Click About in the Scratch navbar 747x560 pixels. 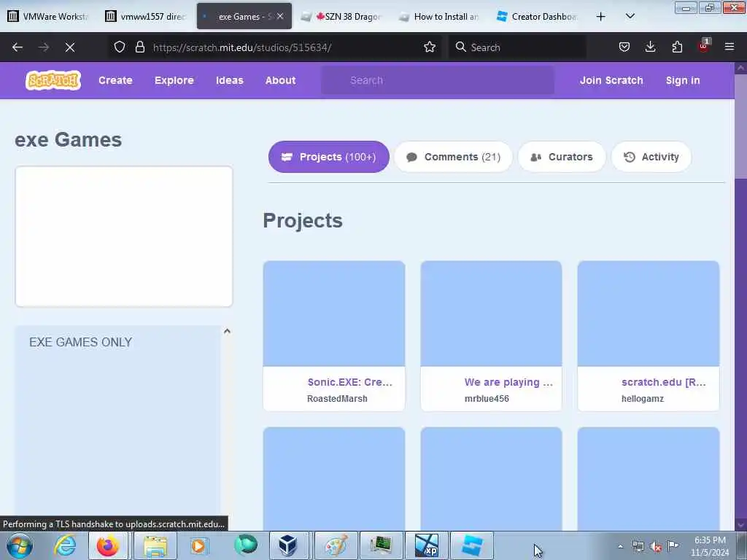281,80
